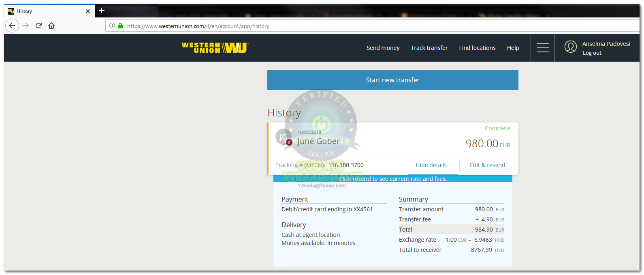Screen dimensions: 644x275
Task: Reload the page with the refresh icon
Action: click(x=38, y=26)
